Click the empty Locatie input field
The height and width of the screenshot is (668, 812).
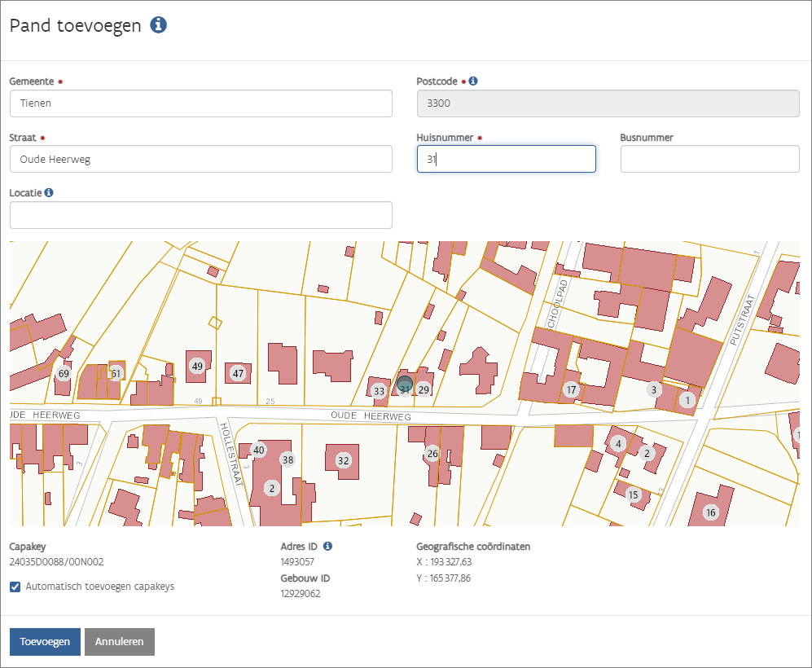(x=200, y=215)
